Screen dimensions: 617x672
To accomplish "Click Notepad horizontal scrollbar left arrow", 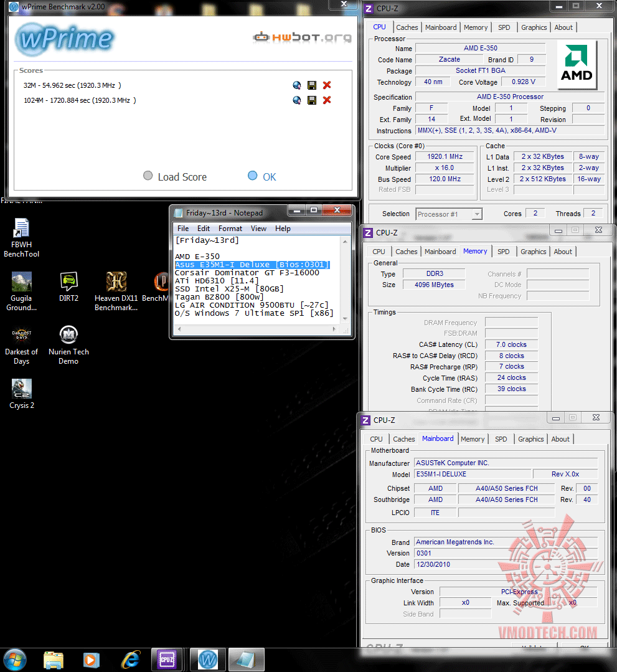I will coord(179,329).
